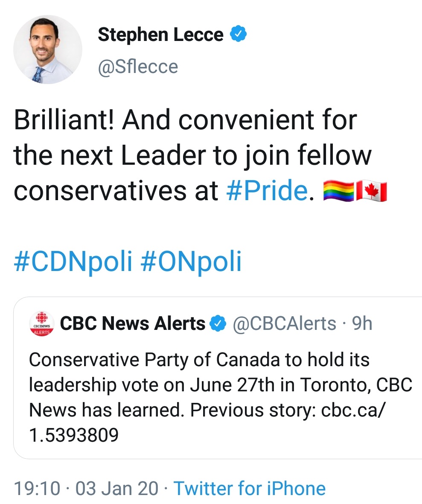422x504 pixels.
Task: Click the Canadian flag emoji
Action: (x=371, y=191)
